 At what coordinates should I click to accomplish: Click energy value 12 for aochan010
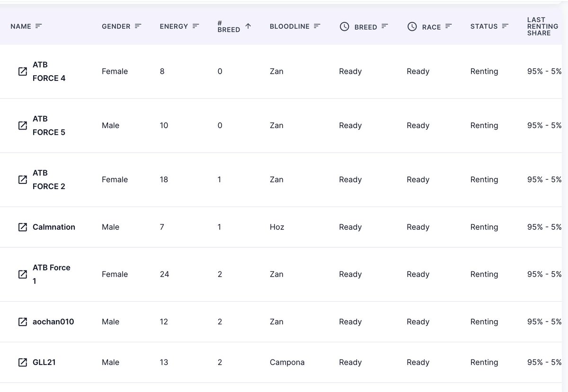(164, 322)
